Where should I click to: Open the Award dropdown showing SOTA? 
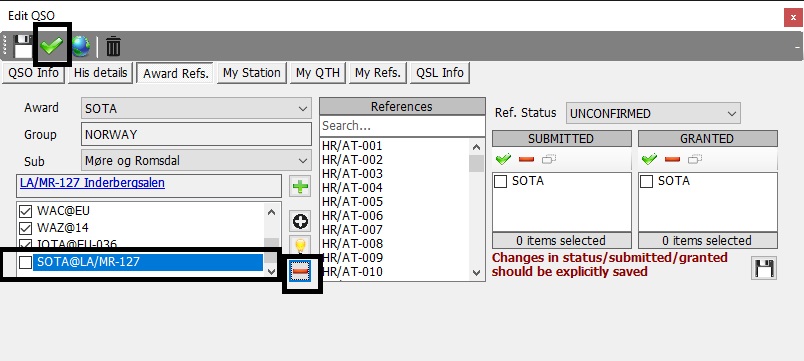pos(196,109)
